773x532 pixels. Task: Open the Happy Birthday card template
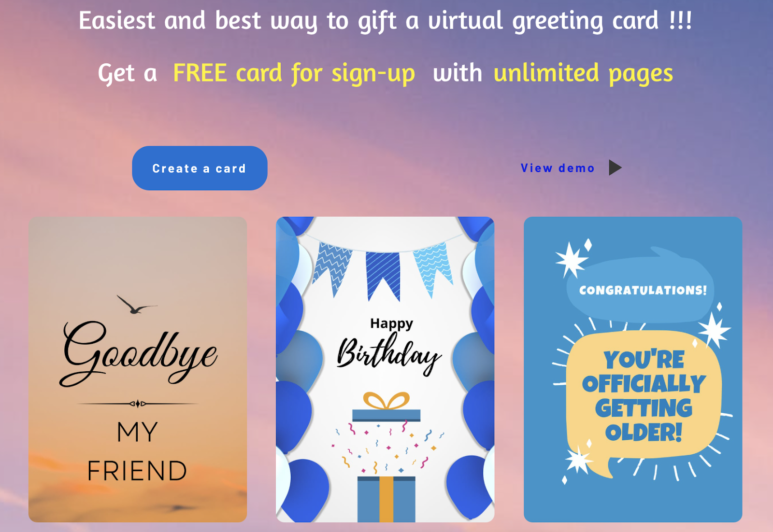pyautogui.click(x=385, y=369)
